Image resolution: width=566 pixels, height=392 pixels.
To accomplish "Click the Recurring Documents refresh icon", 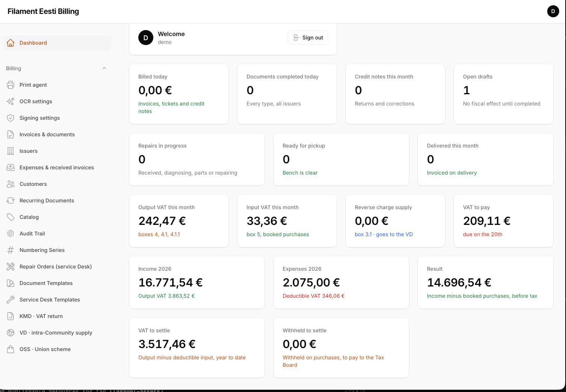I will click(11, 201).
